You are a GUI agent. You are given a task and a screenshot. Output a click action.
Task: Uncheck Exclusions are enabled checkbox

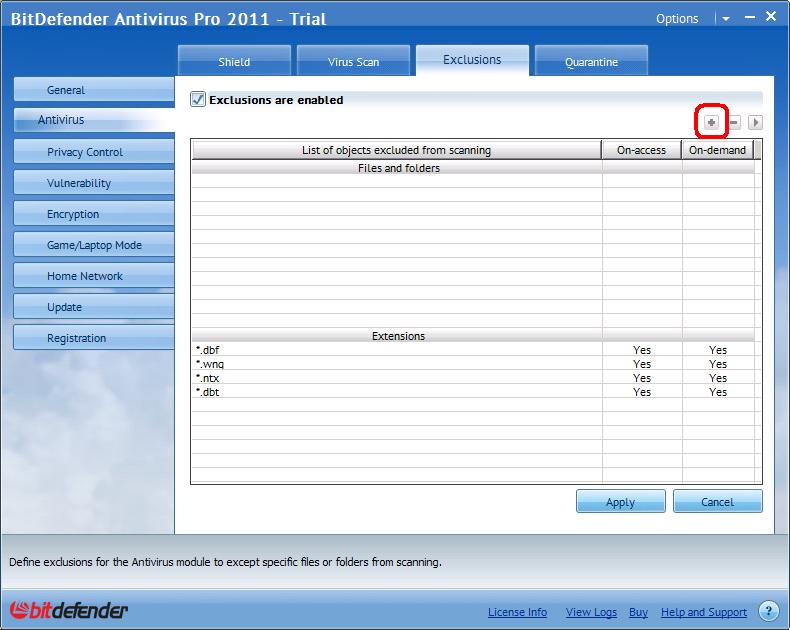click(x=198, y=100)
